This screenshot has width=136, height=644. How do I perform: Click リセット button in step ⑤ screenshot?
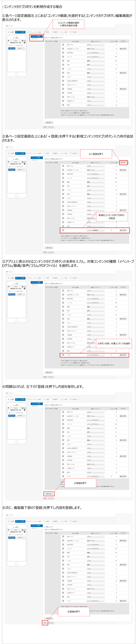pos(51,623)
